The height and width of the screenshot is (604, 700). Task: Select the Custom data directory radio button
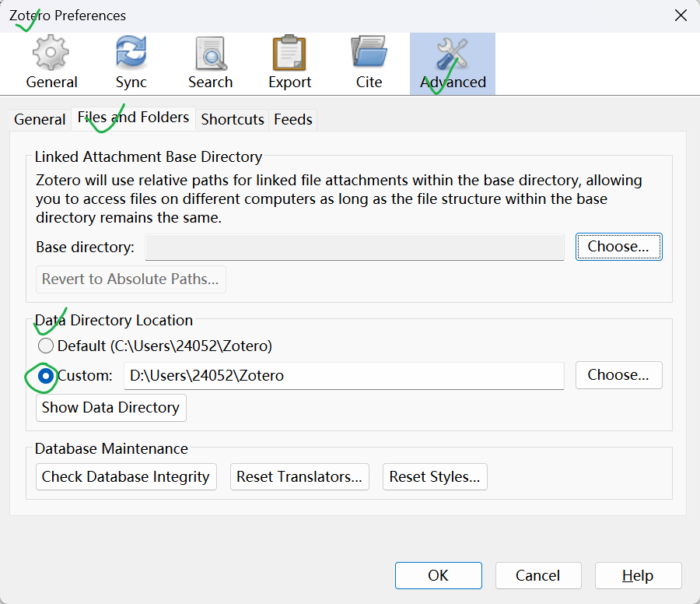(47, 375)
